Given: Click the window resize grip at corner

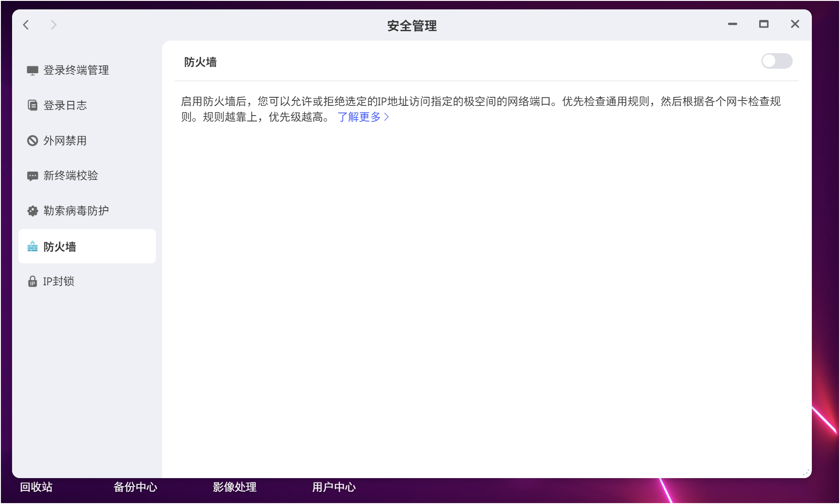Looking at the screenshot, I should pyautogui.click(x=806, y=472).
